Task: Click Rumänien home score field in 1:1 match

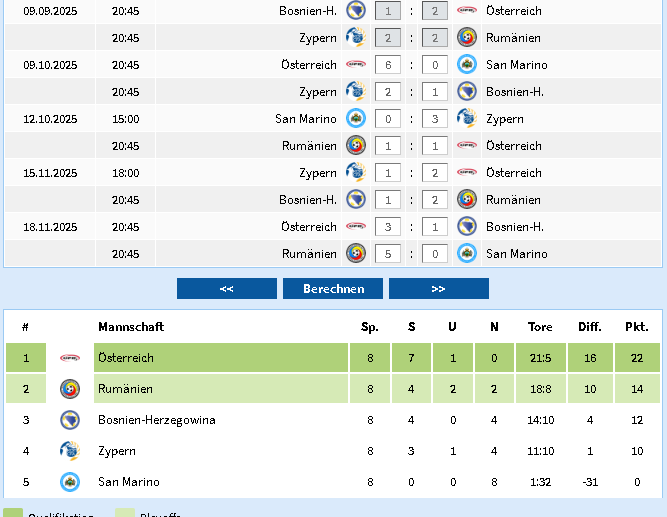Action: pos(388,146)
